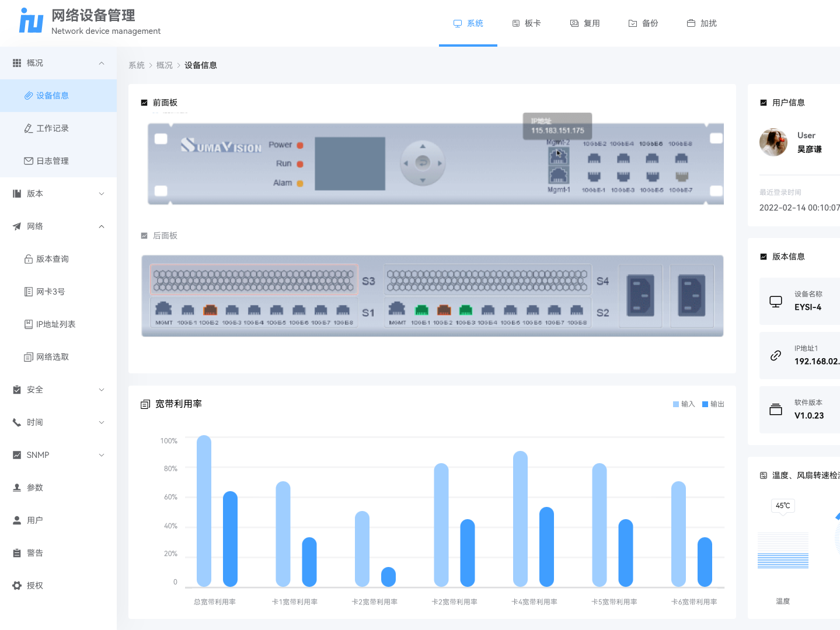The width and height of the screenshot is (840, 630).
Task: Click the 系统 breadcrumb link
Action: coord(137,65)
